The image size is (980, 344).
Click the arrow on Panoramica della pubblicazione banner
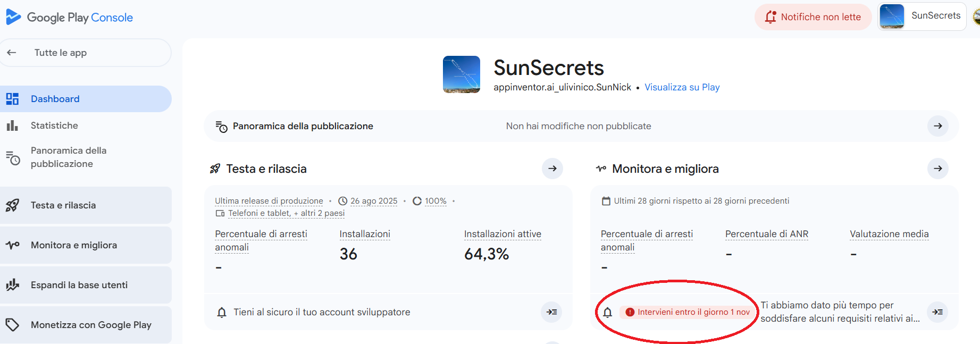[937, 126]
